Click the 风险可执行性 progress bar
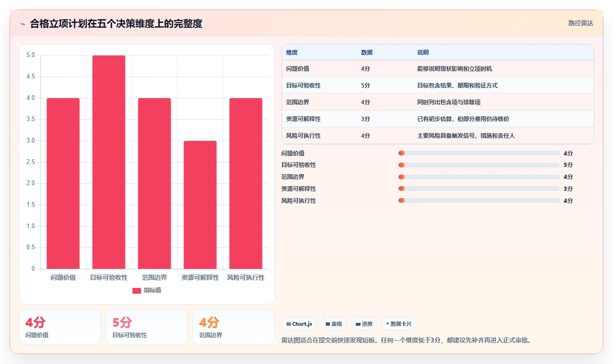Viewport: 613px width, 364px height. point(479,200)
